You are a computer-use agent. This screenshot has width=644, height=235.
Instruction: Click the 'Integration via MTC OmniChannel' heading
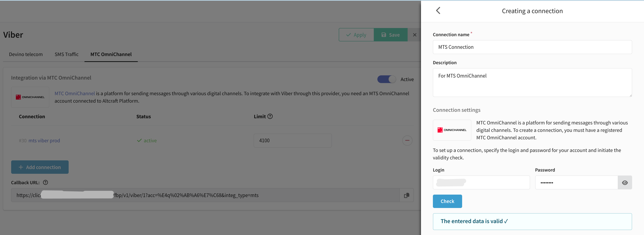pyautogui.click(x=51, y=78)
